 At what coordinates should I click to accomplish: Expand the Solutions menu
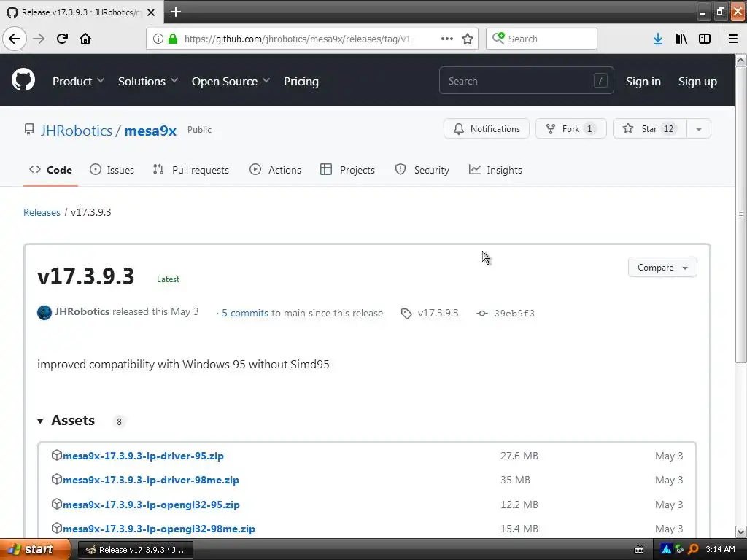(x=147, y=82)
